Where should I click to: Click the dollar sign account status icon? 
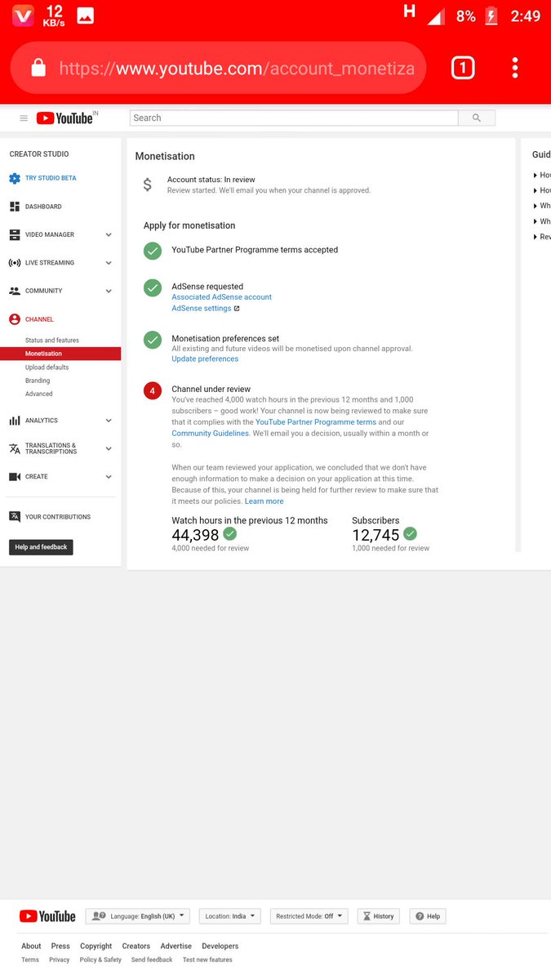148,185
